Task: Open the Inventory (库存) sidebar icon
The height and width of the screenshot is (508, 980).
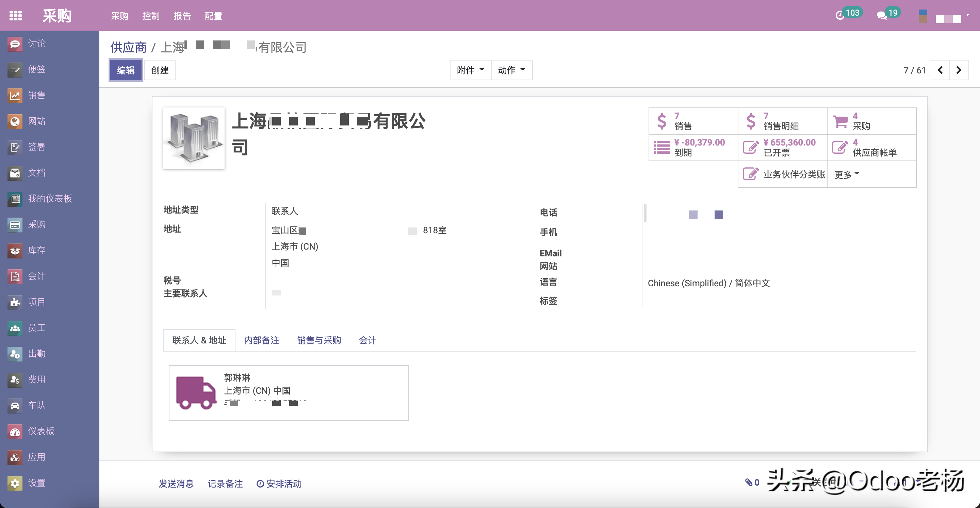Action: click(x=15, y=250)
